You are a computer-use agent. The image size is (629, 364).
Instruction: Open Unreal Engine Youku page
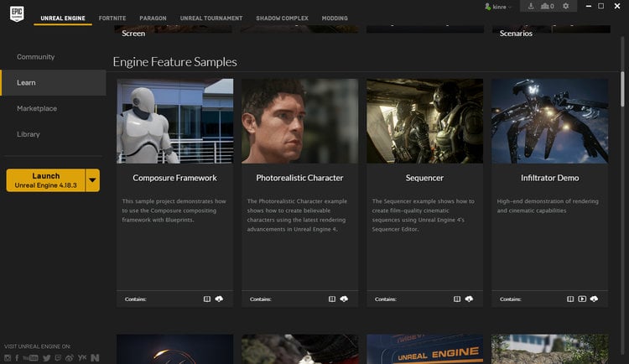(82, 357)
